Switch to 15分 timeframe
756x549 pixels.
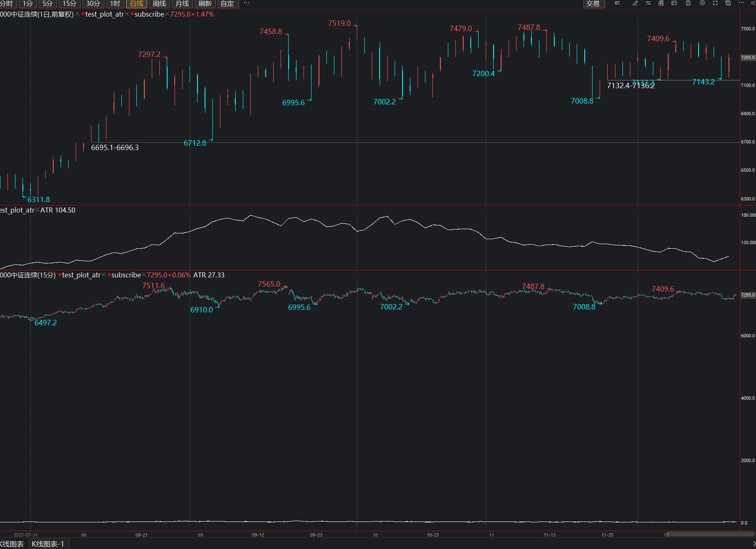(x=69, y=4)
